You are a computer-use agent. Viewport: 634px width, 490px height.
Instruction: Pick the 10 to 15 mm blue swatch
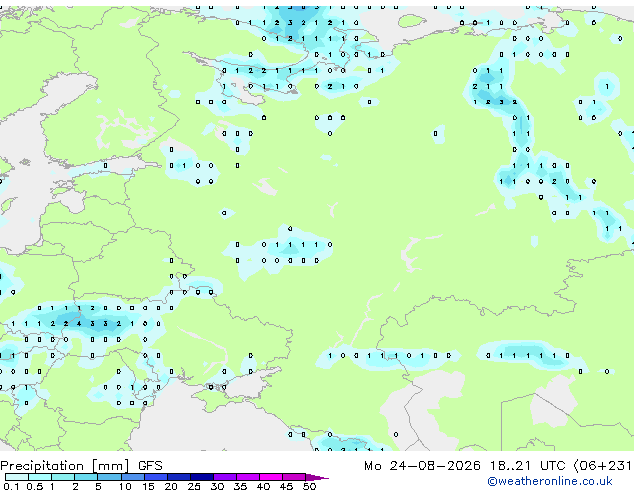132,477
